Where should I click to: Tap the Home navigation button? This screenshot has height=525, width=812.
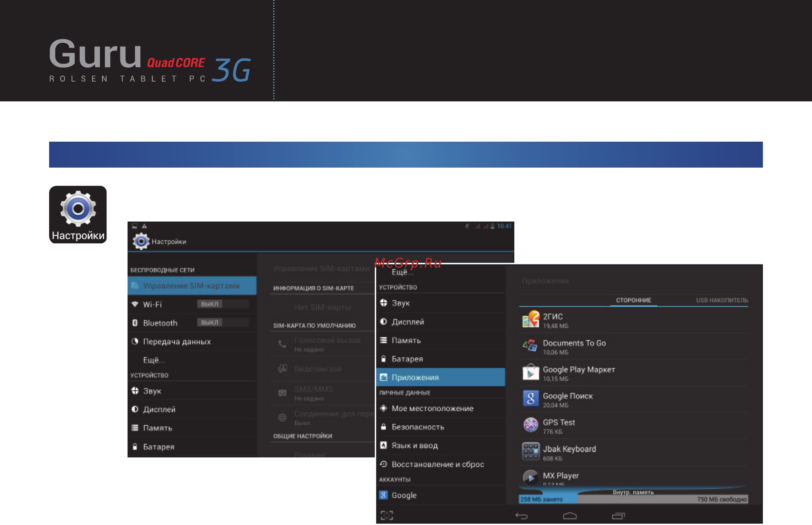570,516
